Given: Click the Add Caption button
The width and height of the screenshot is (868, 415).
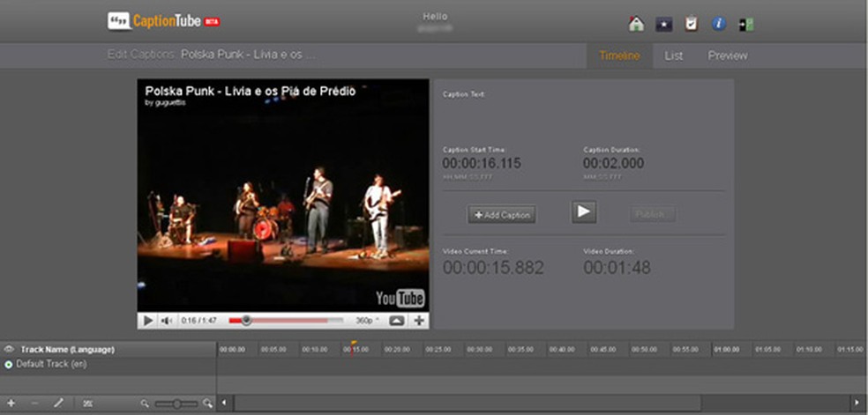Looking at the screenshot, I should [501, 214].
